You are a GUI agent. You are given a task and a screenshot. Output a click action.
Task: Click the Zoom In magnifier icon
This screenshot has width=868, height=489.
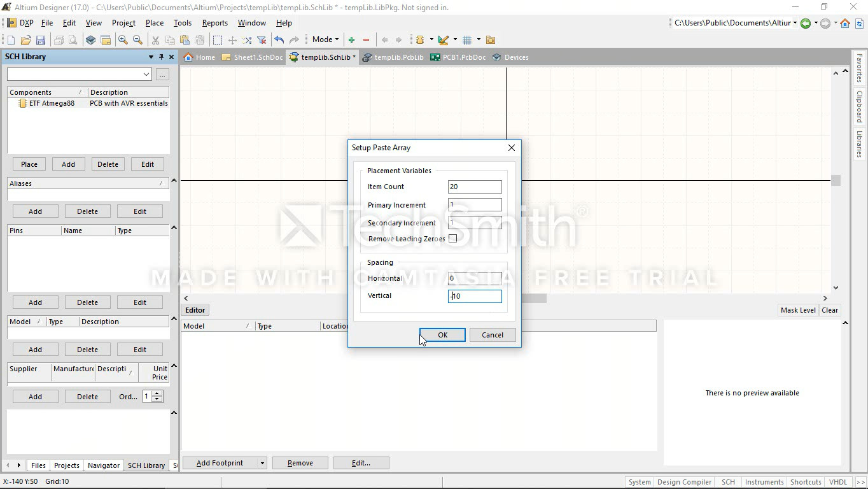[x=123, y=40]
